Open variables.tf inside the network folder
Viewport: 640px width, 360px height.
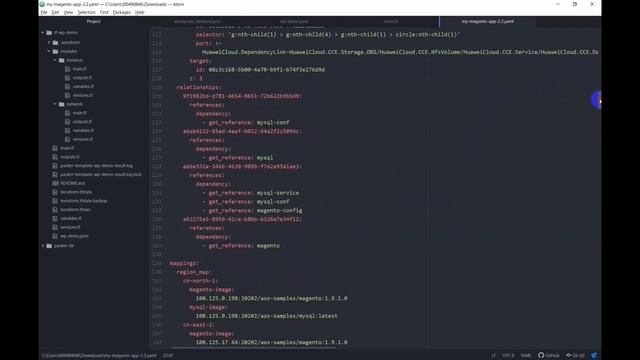[x=83, y=130]
